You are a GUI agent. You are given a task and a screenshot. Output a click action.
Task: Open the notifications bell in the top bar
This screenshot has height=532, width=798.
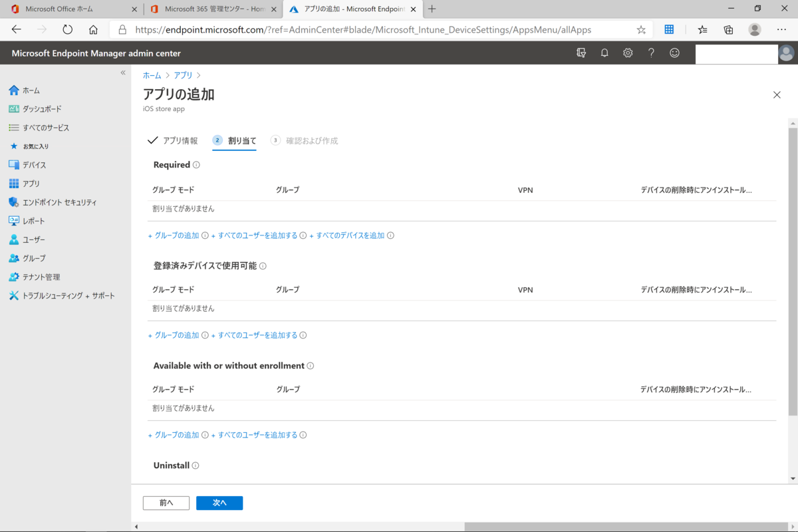[x=604, y=53]
